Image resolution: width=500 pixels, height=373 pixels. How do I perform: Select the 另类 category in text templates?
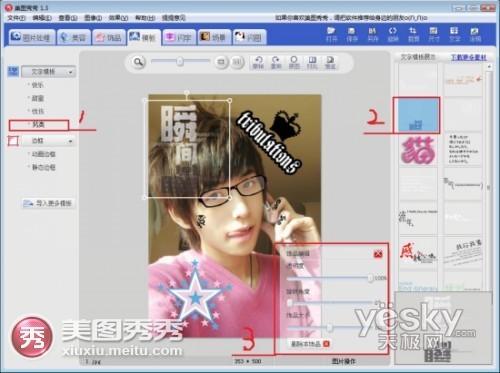coord(38,124)
